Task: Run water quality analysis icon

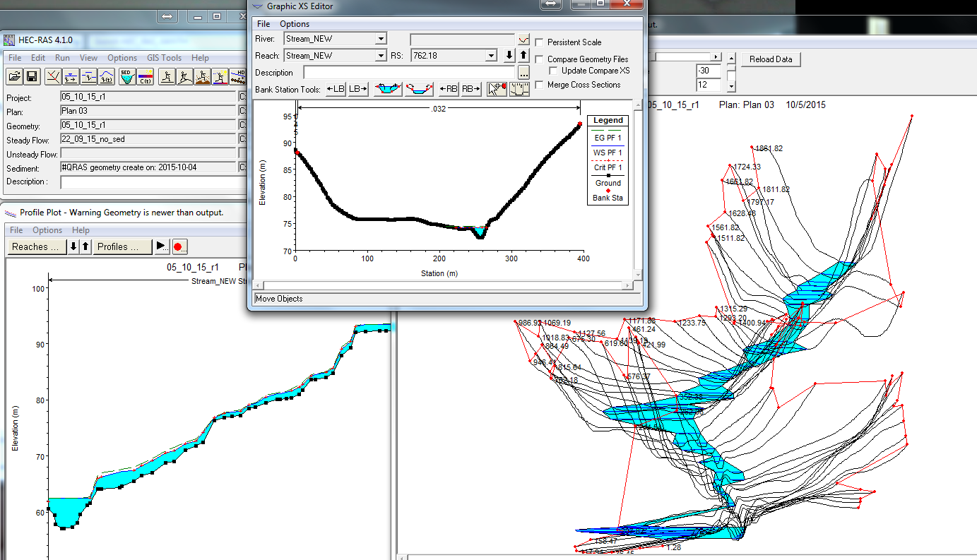Action: [220, 76]
